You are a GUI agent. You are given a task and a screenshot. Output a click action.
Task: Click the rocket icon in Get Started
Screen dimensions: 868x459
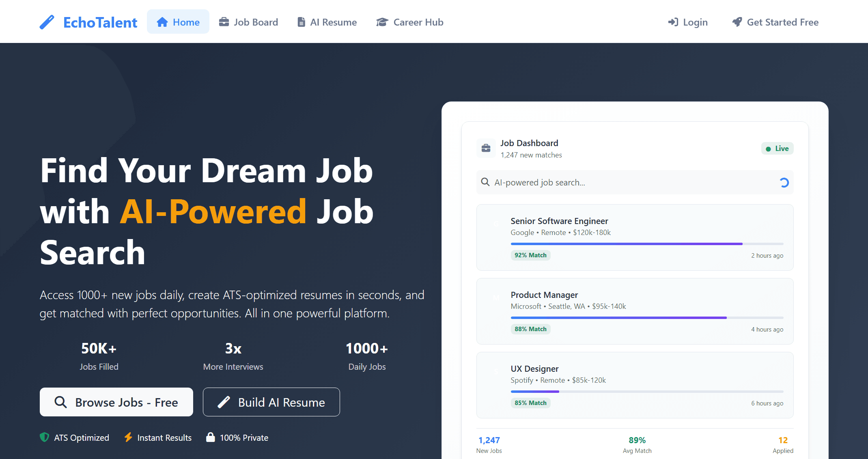coord(737,22)
